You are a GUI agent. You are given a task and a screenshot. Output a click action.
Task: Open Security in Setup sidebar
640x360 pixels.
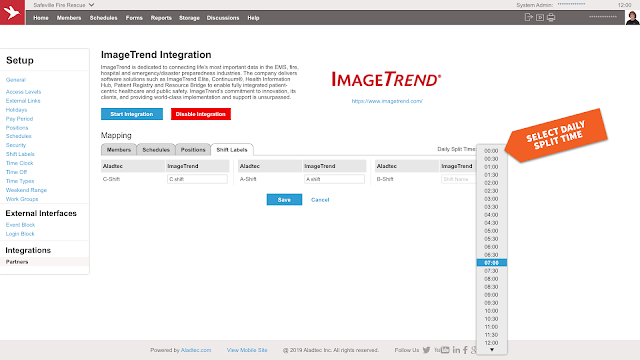coord(16,145)
